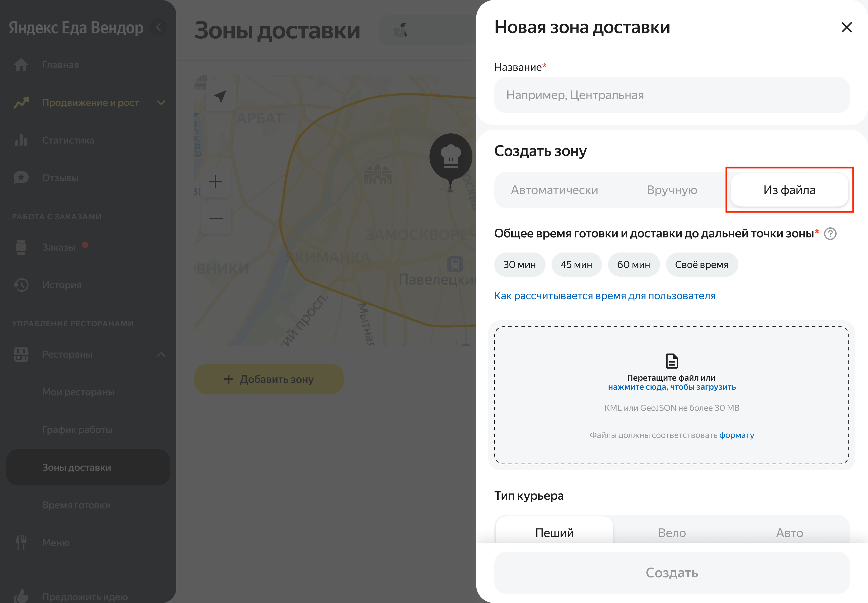Click the help question mark icon

pyautogui.click(x=830, y=234)
